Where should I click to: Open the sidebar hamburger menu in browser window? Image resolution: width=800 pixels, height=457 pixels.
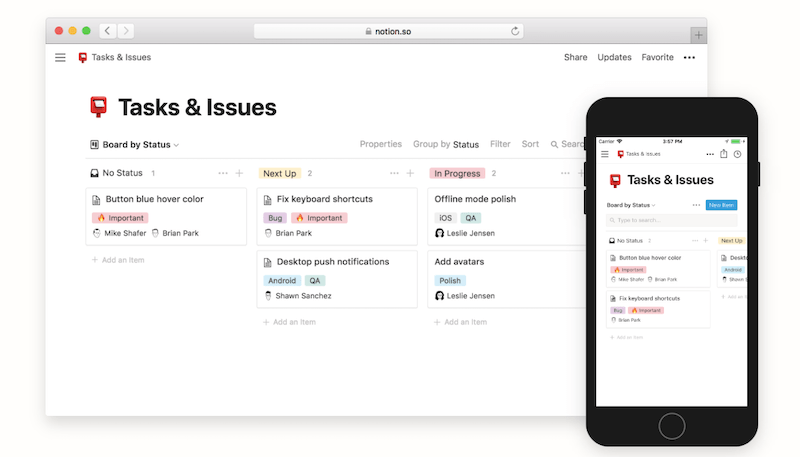click(x=60, y=58)
